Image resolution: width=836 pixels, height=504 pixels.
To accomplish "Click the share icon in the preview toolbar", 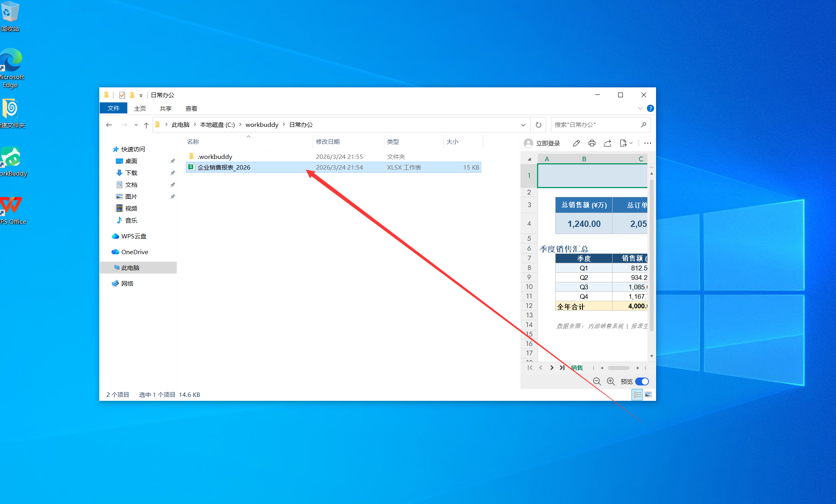I will 607,143.
